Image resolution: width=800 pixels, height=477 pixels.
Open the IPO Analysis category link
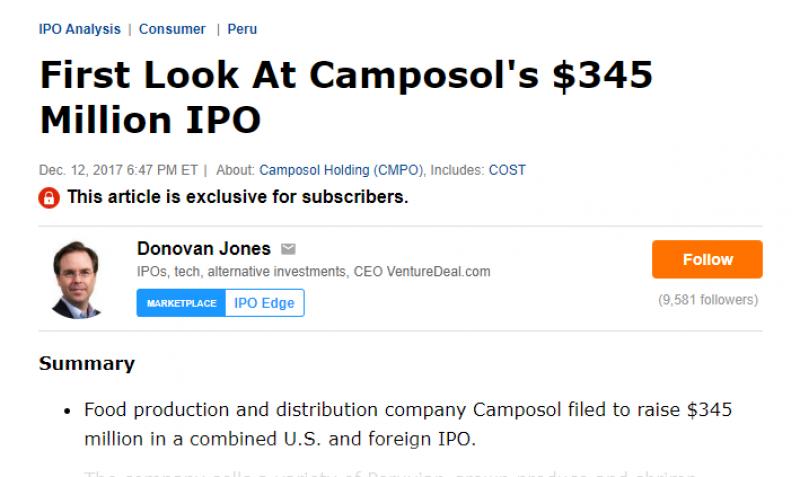click(x=79, y=29)
